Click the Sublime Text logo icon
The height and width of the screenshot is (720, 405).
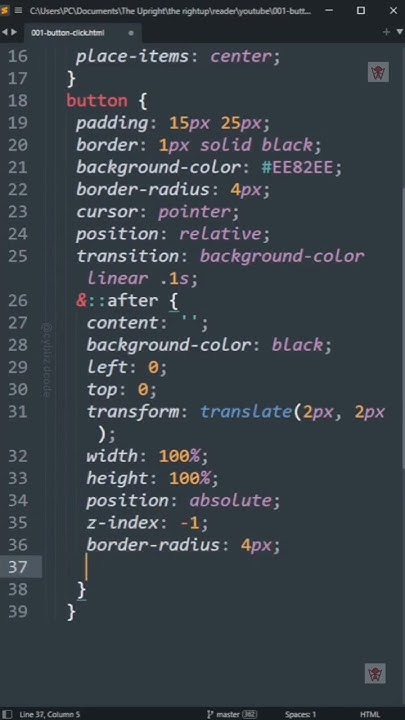[x=5, y=11]
